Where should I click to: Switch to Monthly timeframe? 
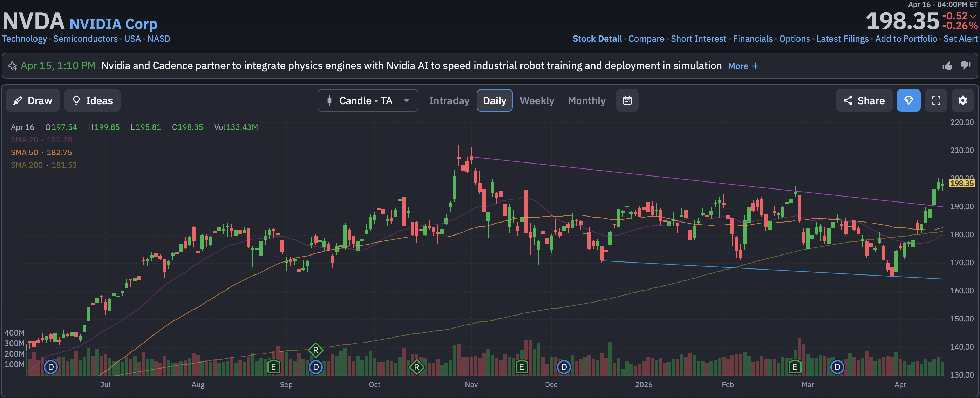click(586, 100)
